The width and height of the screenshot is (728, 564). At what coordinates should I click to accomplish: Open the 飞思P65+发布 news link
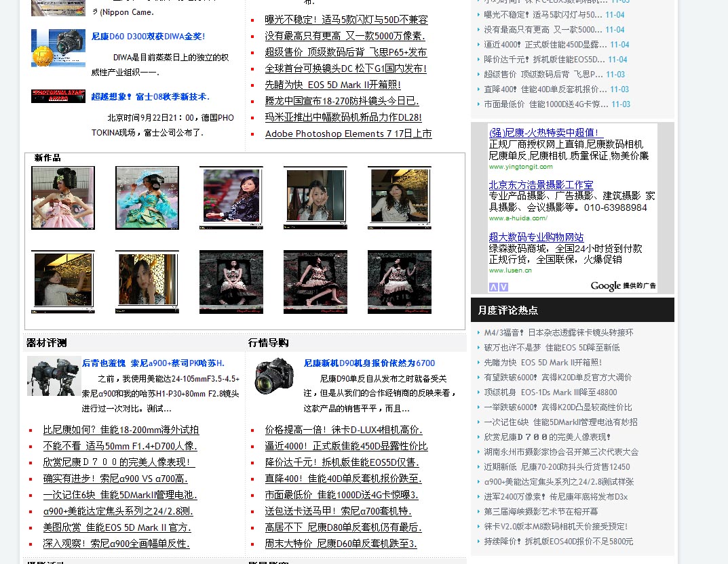click(x=345, y=52)
